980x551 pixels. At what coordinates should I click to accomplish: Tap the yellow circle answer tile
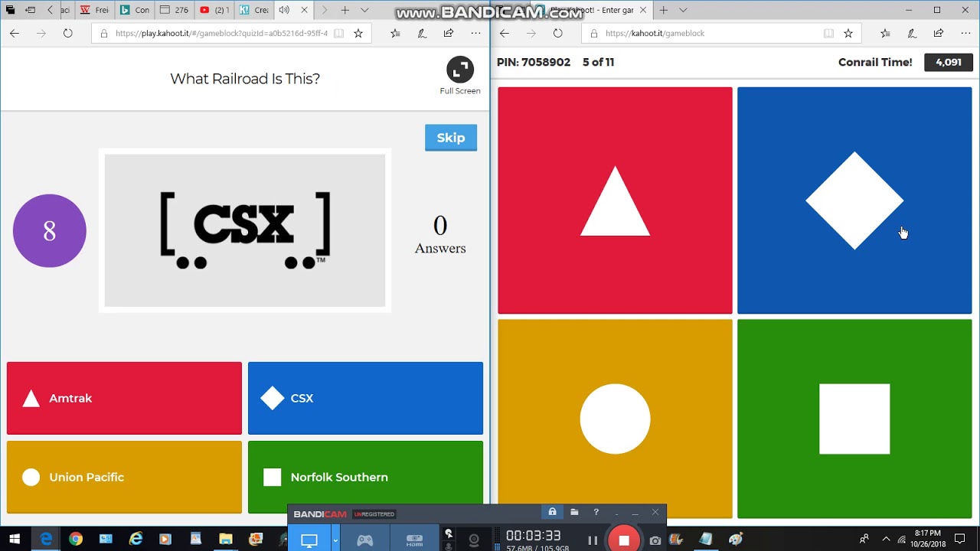(x=615, y=419)
